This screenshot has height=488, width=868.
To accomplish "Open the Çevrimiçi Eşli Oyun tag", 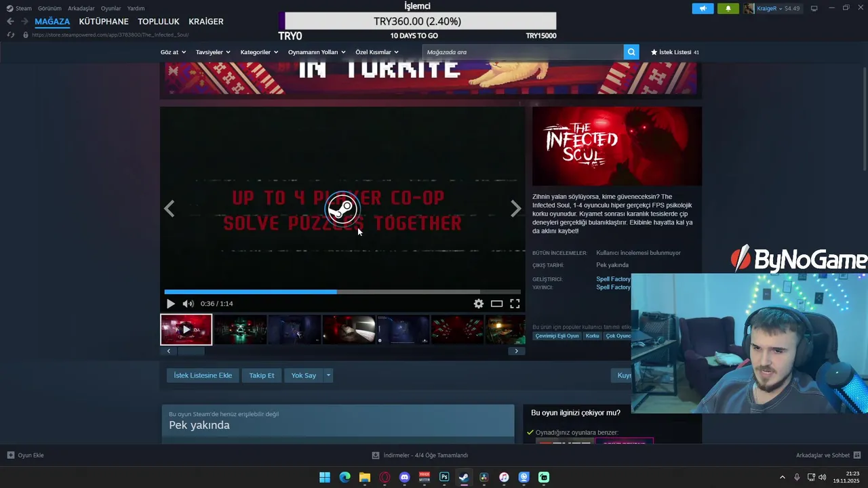I will 557,336.
